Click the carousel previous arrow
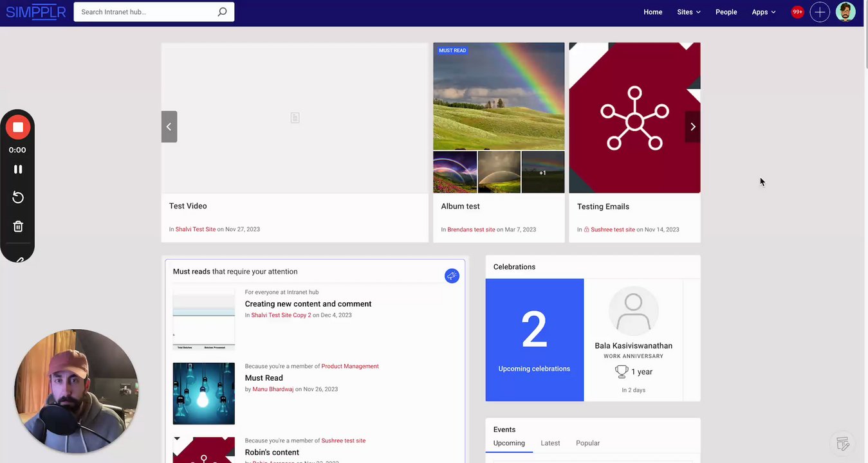The width and height of the screenshot is (868, 463). point(169,127)
